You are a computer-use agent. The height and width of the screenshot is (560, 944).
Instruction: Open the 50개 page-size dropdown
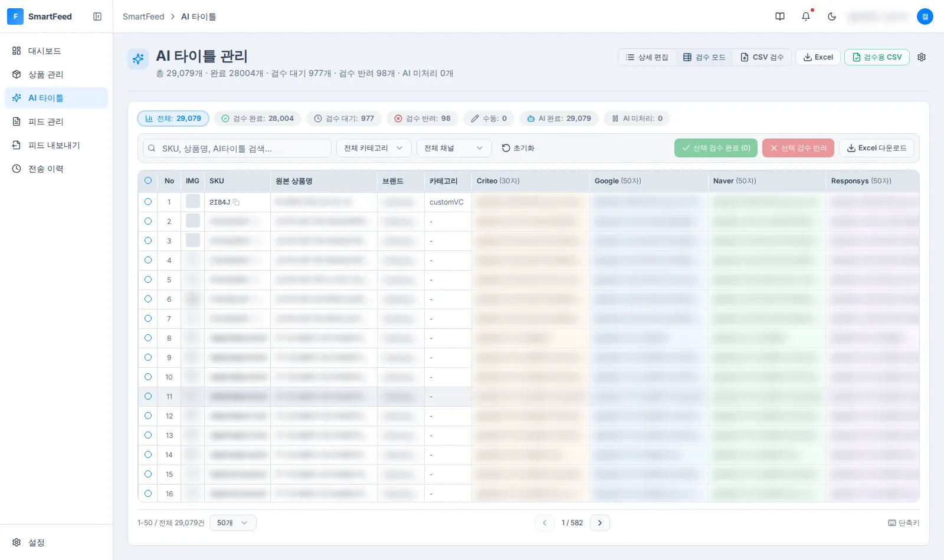tap(233, 523)
